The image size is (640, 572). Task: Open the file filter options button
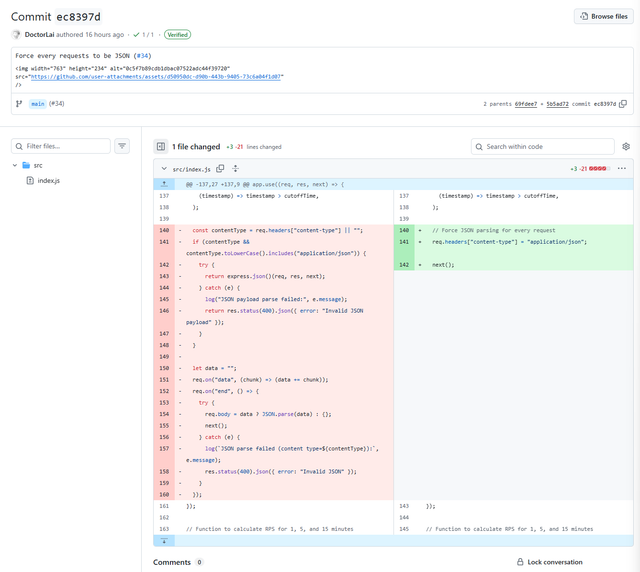(x=122, y=146)
